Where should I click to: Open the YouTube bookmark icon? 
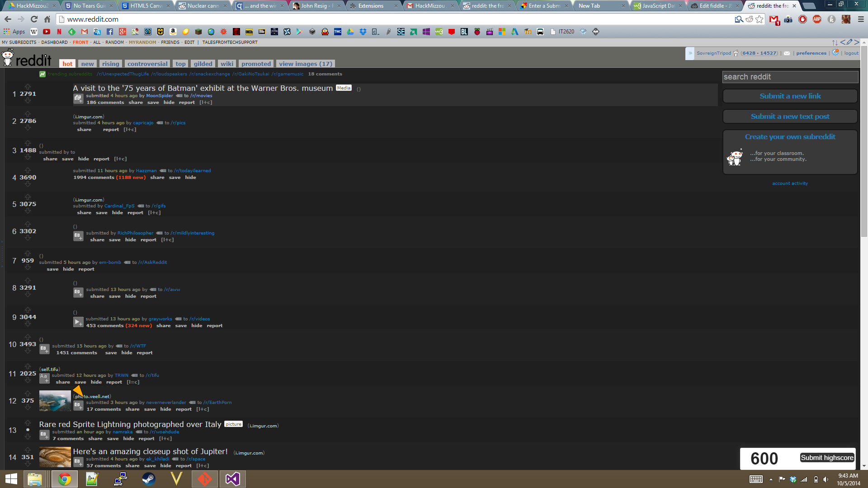47,32
